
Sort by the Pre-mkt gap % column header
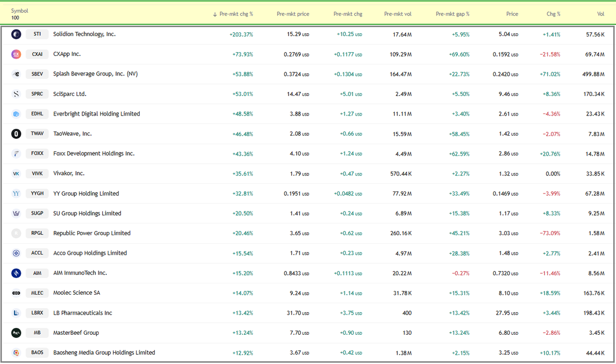pos(453,14)
